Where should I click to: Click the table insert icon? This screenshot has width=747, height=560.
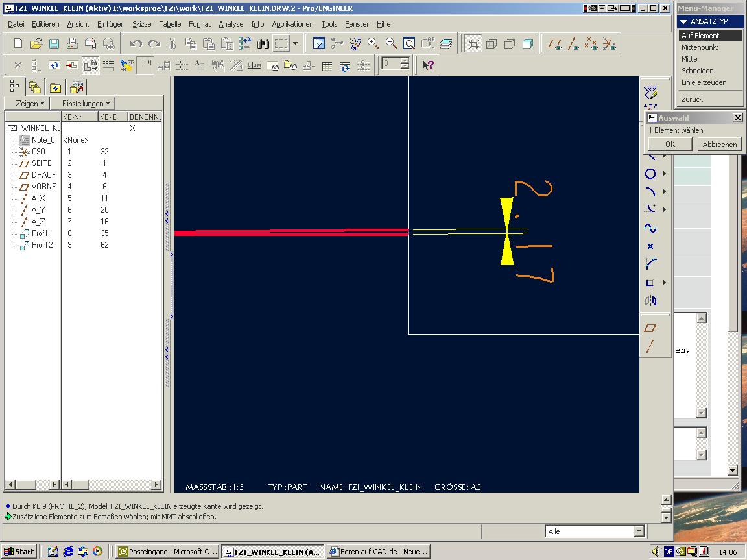pyautogui.click(x=327, y=65)
